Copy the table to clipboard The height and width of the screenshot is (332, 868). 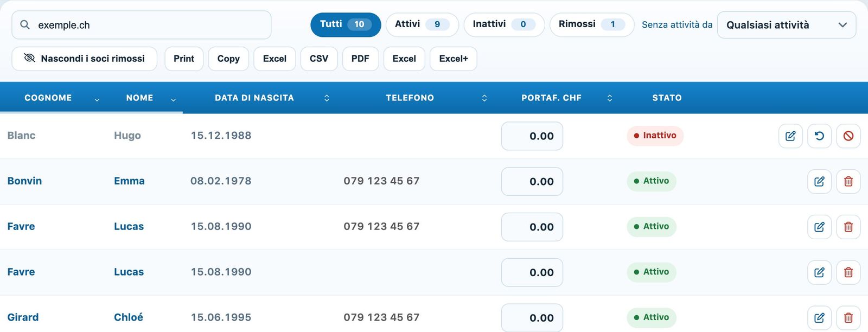coord(228,59)
